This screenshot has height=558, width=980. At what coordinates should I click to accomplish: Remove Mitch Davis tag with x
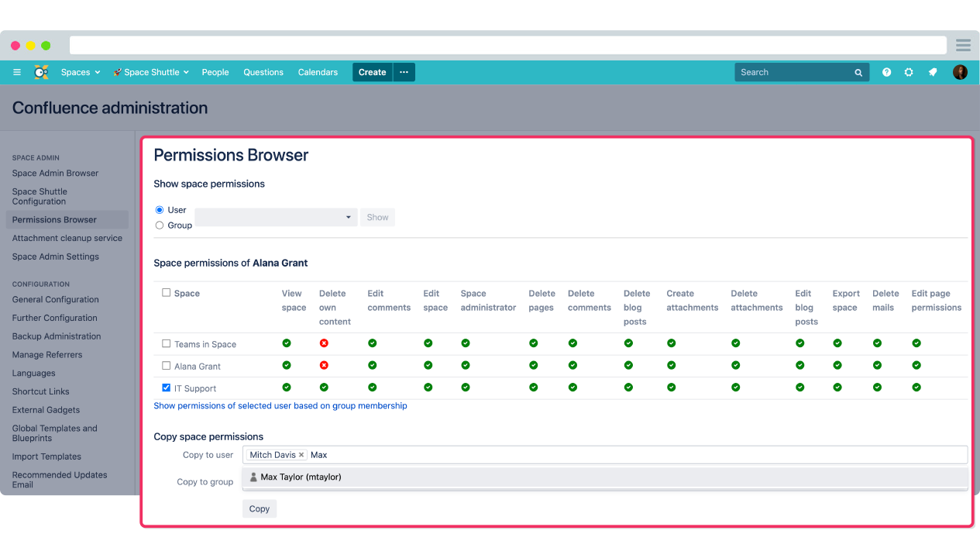point(301,455)
